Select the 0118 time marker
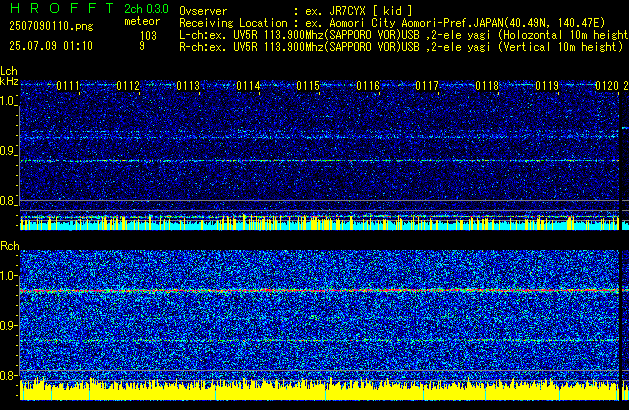629x410 pixels. [x=487, y=86]
